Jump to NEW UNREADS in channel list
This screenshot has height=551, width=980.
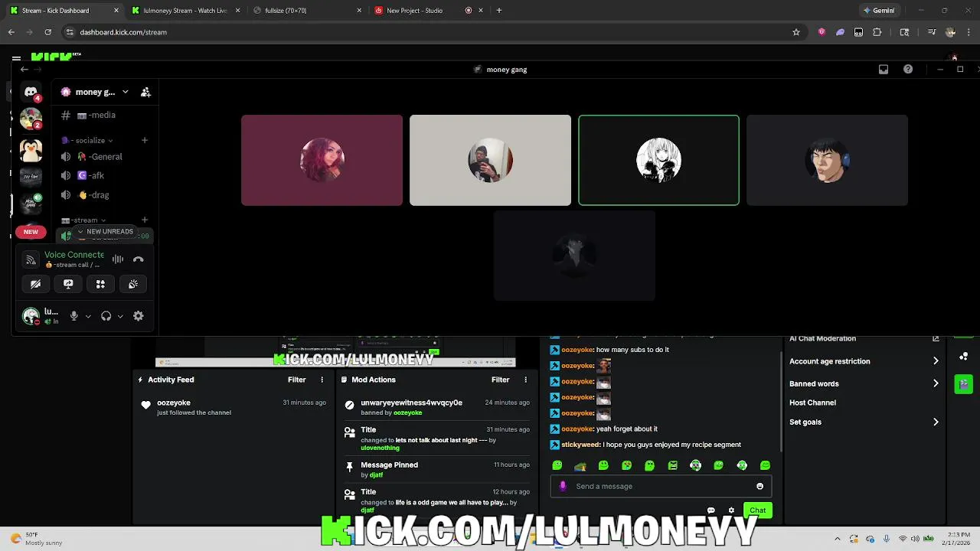106,231
